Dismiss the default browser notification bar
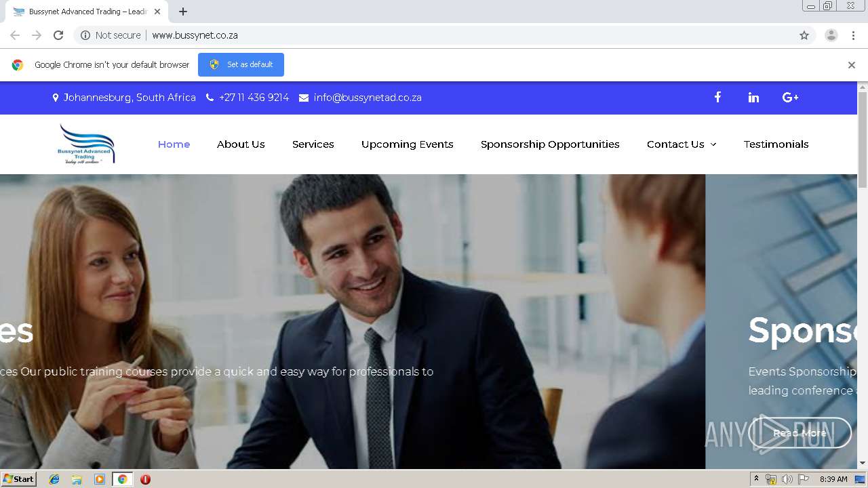868x488 pixels. (852, 65)
